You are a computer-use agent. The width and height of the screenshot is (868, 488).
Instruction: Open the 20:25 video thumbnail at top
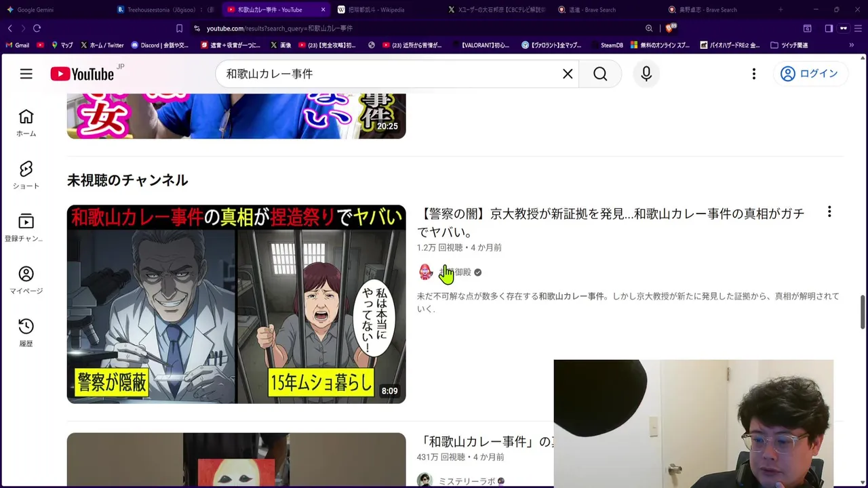pyautogui.click(x=236, y=116)
